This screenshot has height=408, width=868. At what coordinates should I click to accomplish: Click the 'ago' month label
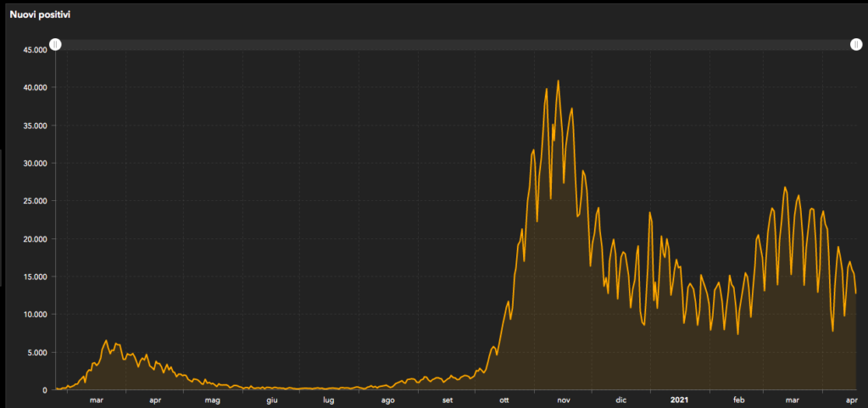pyautogui.click(x=387, y=400)
